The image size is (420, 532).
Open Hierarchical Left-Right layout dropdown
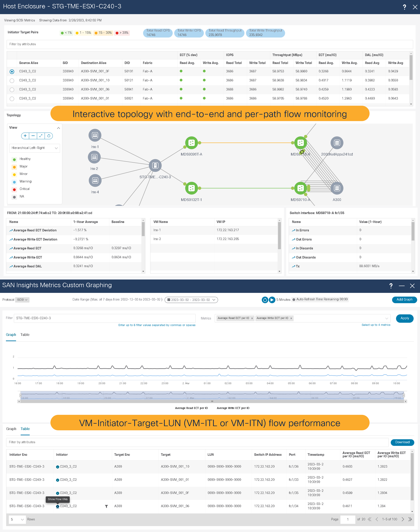coord(34,148)
